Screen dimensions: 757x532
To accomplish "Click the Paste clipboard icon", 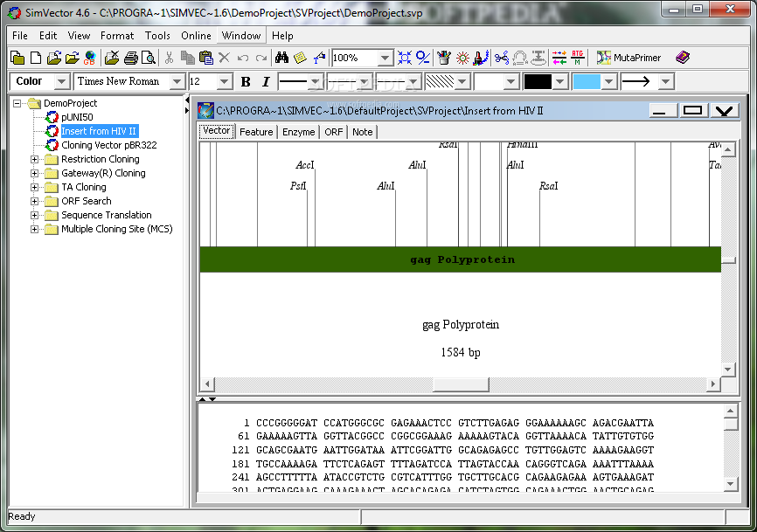I will click(x=206, y=58).
